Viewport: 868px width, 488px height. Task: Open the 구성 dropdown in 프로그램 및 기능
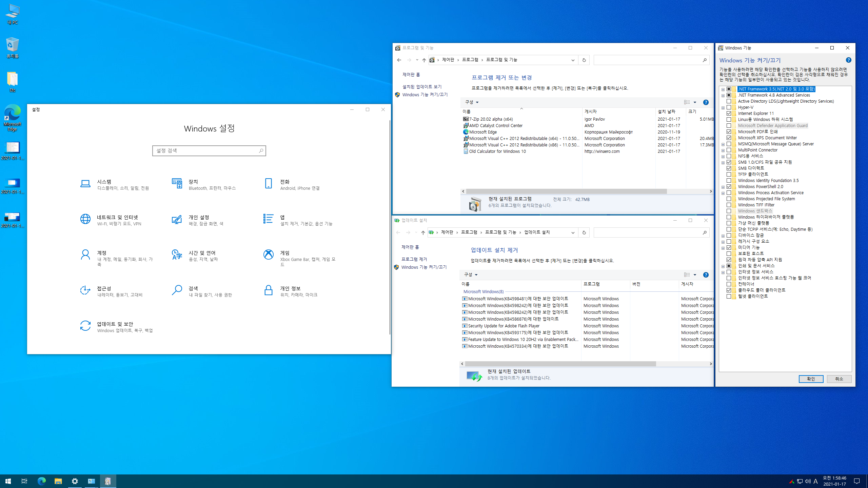pyautogui.click(x=471, y=102)
